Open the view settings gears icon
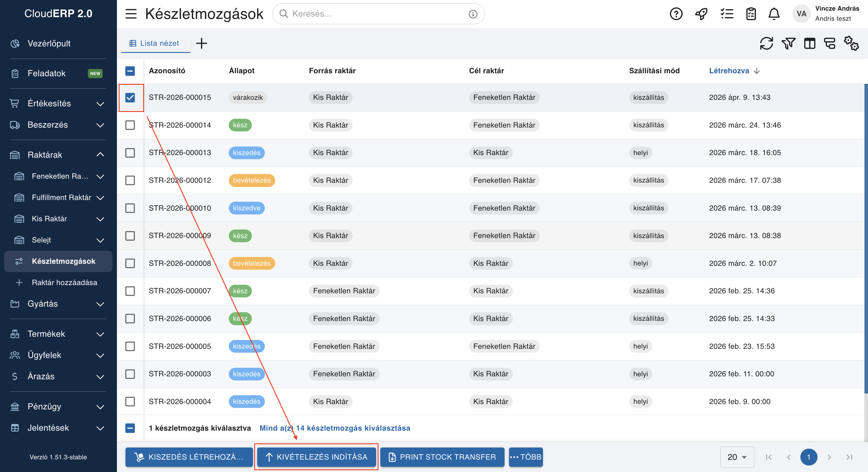Screen dimensions: 868x472 pos(851,43)
